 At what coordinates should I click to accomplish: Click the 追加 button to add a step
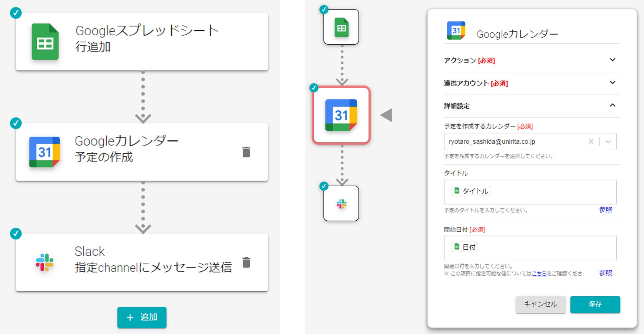(x=142, y=317)
